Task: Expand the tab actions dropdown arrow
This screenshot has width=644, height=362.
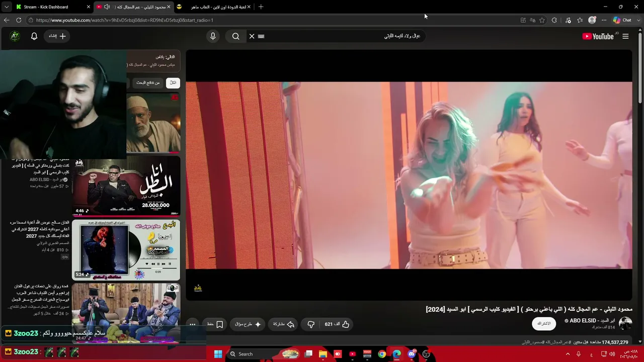Action: tap(7, 7)
